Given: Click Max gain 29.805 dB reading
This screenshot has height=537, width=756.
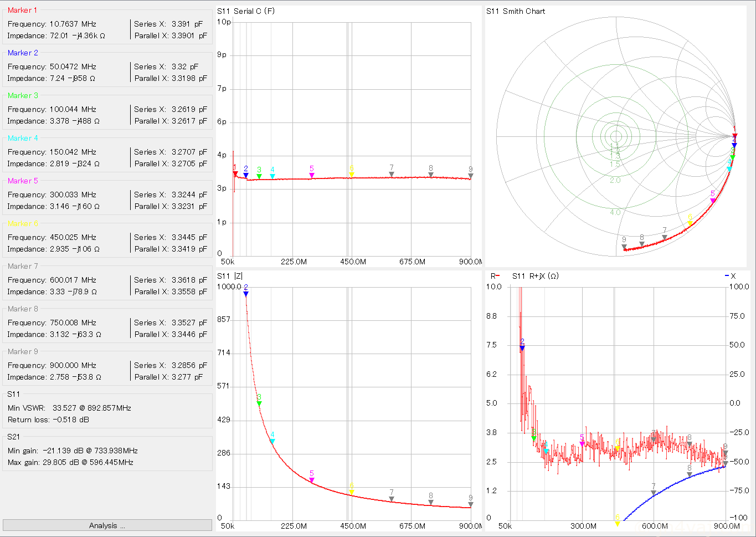Looking at the screenshot, I should 89,462.
